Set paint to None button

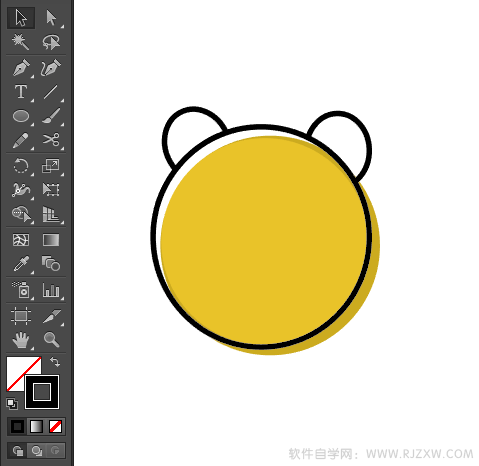(x=55, y=426)
